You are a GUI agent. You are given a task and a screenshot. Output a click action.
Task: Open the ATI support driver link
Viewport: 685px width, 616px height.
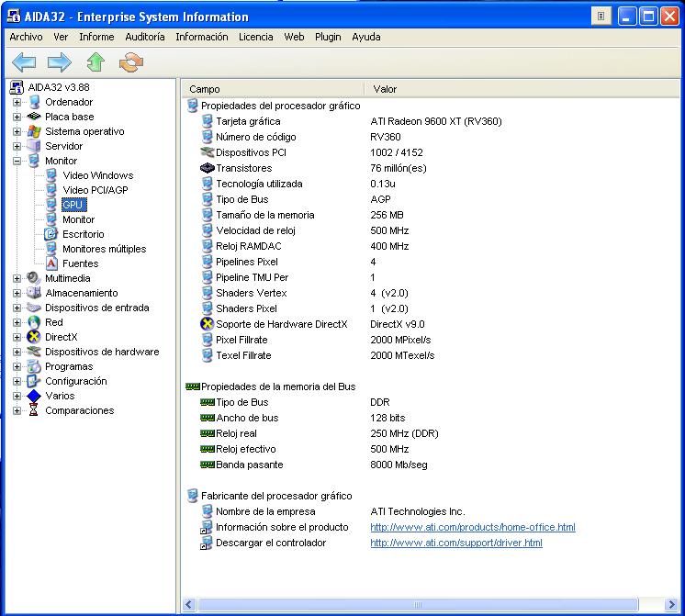pos(456,543)
